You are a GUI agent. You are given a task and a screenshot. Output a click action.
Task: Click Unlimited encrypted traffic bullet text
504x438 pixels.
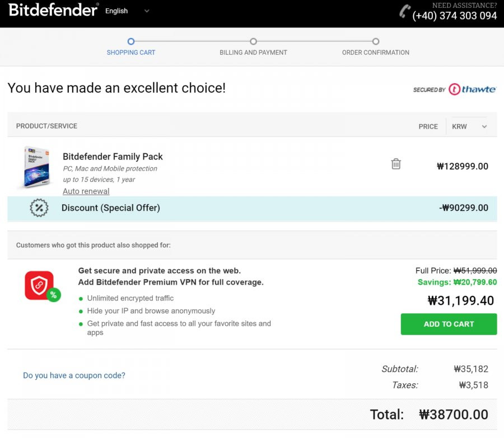click(130, 298)
